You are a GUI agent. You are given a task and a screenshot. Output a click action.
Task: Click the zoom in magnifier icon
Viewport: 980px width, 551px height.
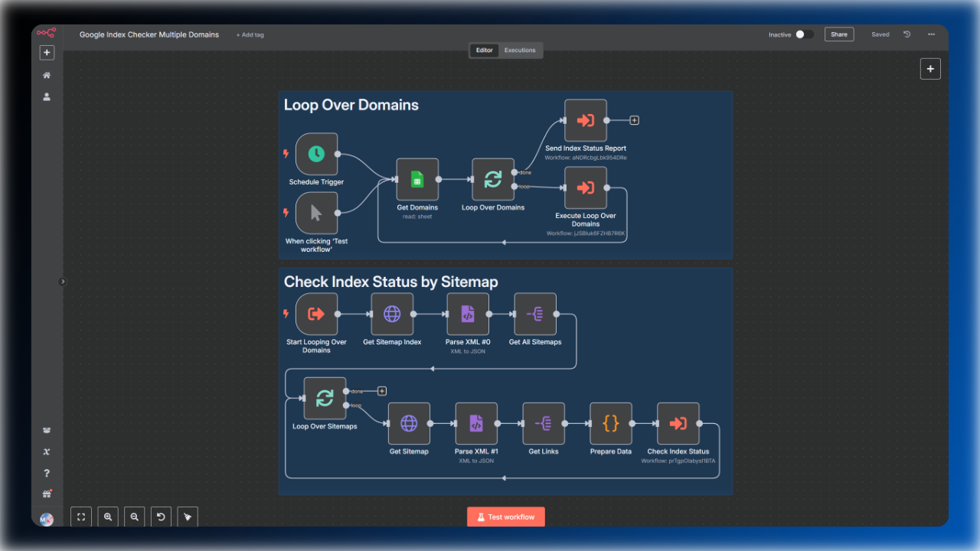[108, 517]
